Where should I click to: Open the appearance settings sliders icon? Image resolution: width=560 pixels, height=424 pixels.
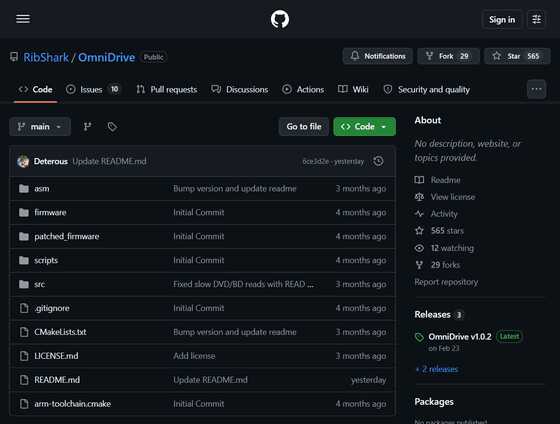point(536,19)
